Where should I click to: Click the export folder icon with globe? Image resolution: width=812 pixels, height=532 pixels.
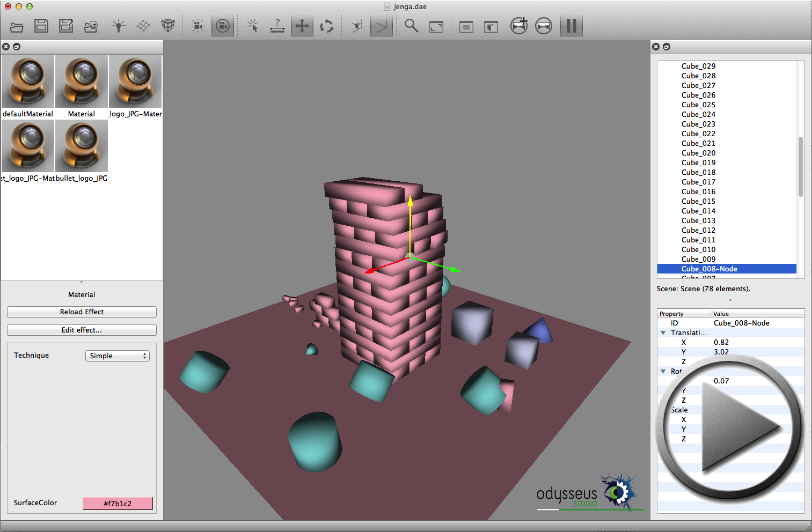tap(91, 26)
